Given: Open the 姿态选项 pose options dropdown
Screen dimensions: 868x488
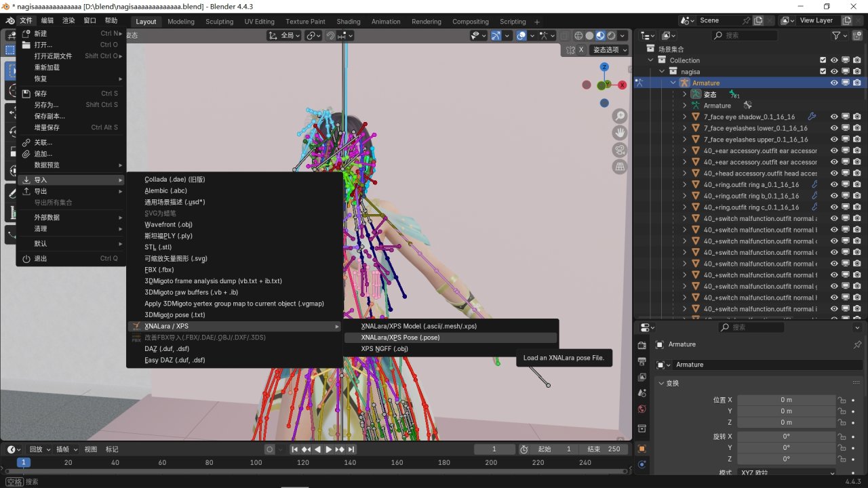Looking at the screenshot, I should [610, 49].
